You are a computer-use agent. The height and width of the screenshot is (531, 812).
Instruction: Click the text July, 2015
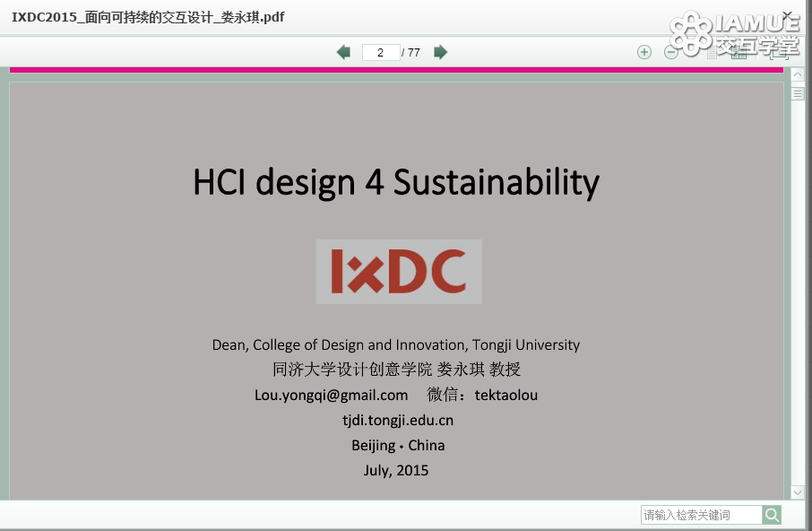pyautogui.click(x=396, y=470)
